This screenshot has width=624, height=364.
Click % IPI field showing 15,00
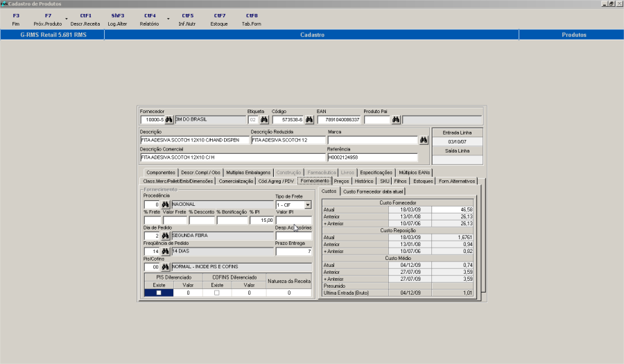[261, 220]
